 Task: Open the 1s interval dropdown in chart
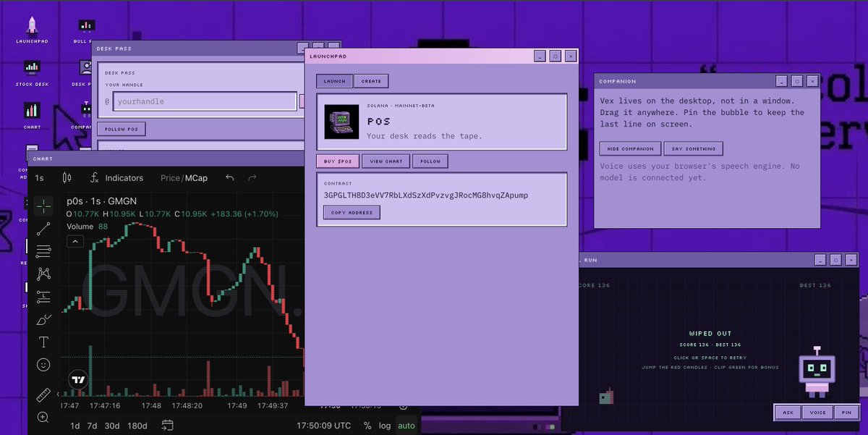[x=40, y=177]
